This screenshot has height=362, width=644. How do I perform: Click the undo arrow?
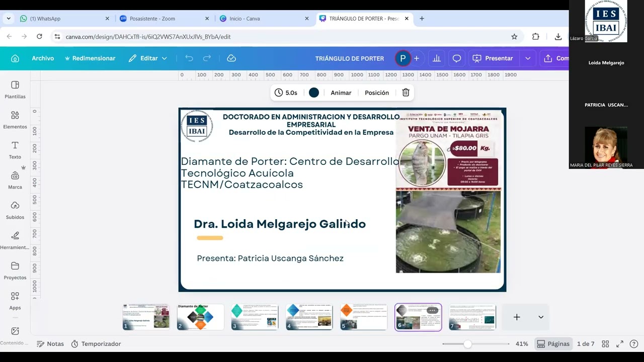click(189, 58)
